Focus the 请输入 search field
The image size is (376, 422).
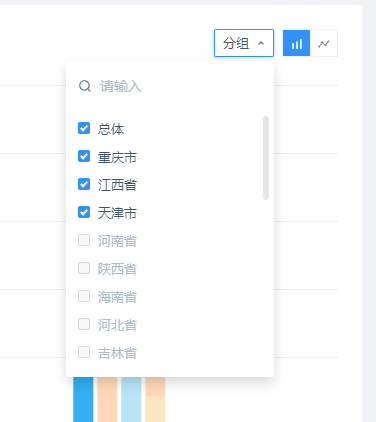tap(170, 86)
